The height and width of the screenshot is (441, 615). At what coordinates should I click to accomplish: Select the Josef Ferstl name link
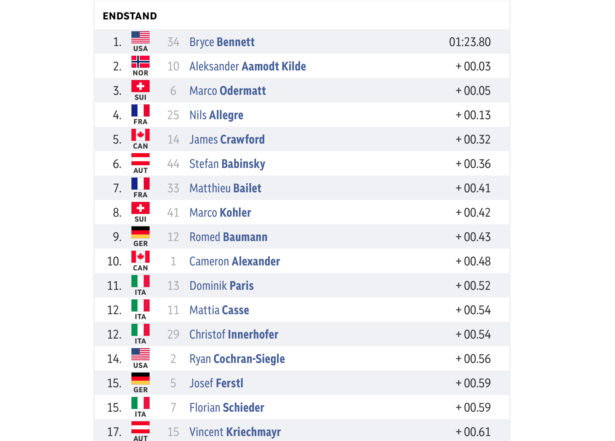pyautogui.click(x=216, y=383)
